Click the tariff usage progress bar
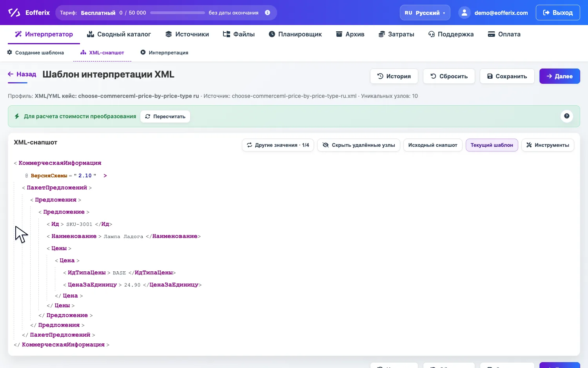This screenshot has height=368, width=588. (x=178, y=13)
